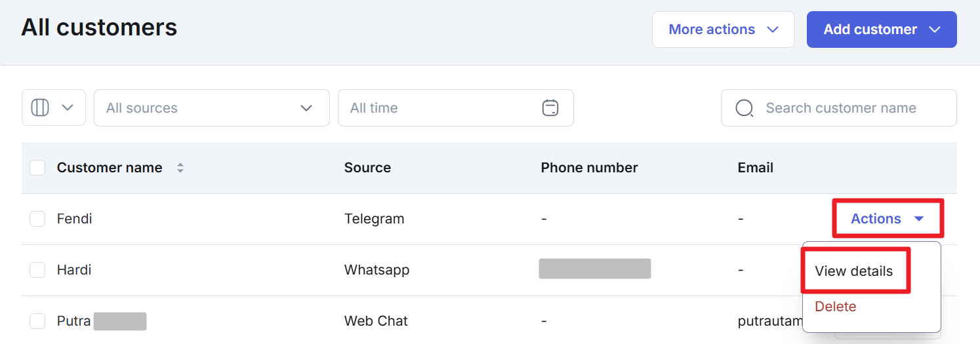
Task: Click the search magnifier icon
Action: pyautogui.click(x=744, y=108)
